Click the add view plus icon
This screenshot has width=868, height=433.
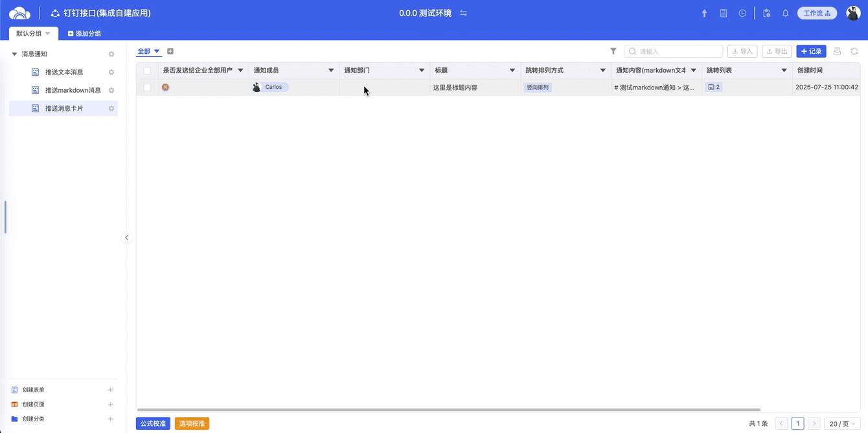pyautogui.click(x=170, y=51)
